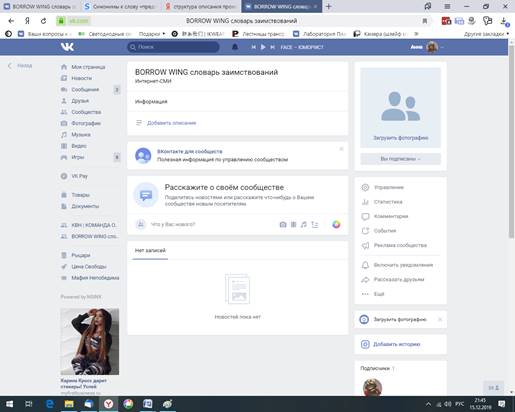Attach music to the new post
Screen dimensions: 515x412
[x=303, y=225]
